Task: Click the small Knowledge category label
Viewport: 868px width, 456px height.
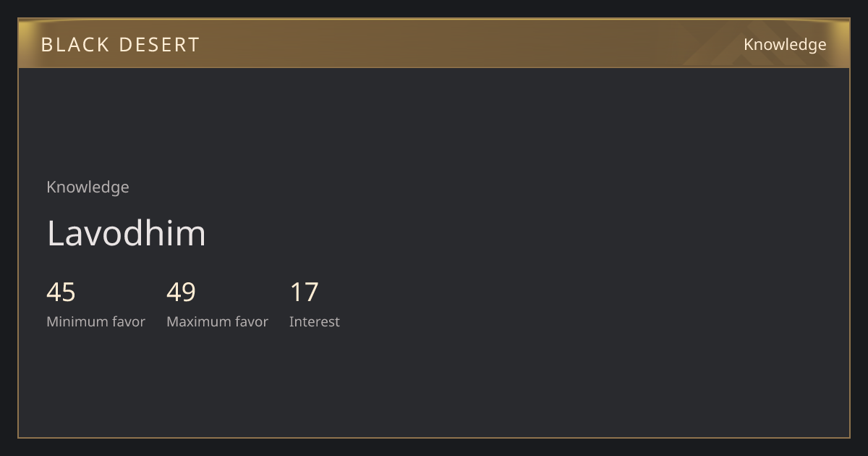Action: pos(88,187)
